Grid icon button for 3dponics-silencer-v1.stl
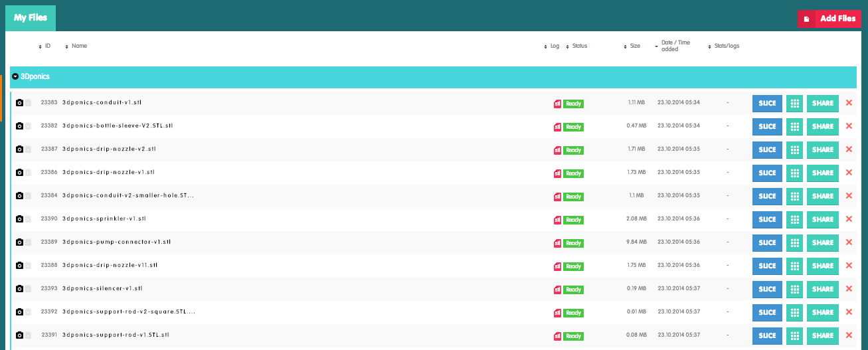868x350 pixels. pyautogui.click(x=794, y=290)
